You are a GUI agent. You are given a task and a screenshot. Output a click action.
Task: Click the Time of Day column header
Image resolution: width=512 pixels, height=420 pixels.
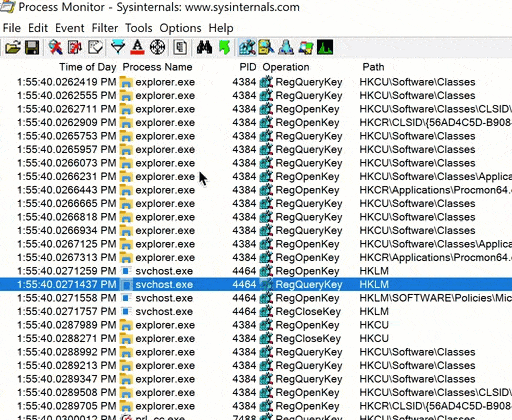(88, 67)
